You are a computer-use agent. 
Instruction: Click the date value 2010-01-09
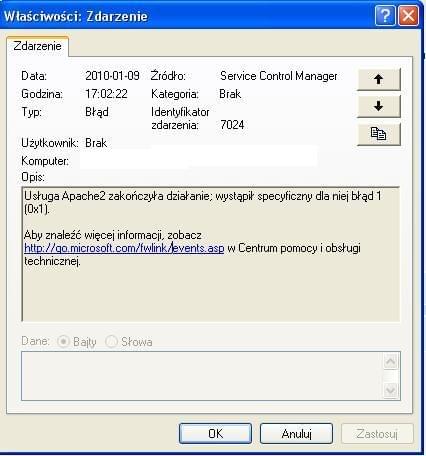pos(112,76)
